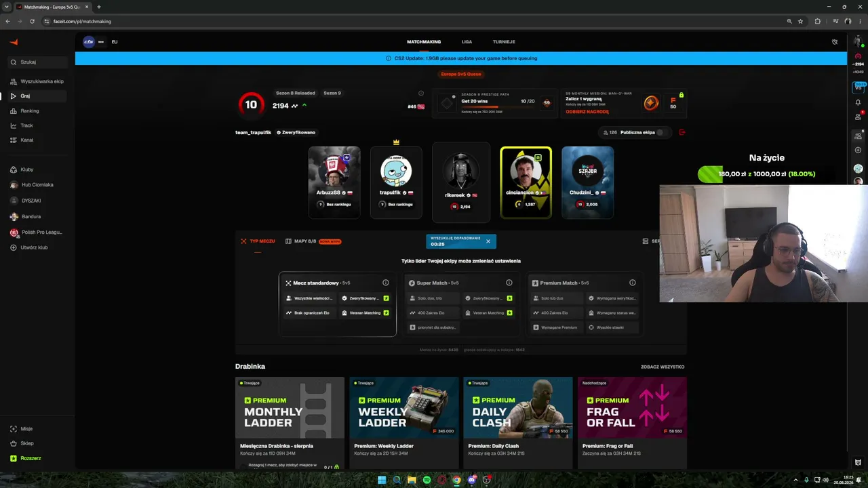
Task: Open Kluby in the sidebar
Action: [x=28, y=169]
